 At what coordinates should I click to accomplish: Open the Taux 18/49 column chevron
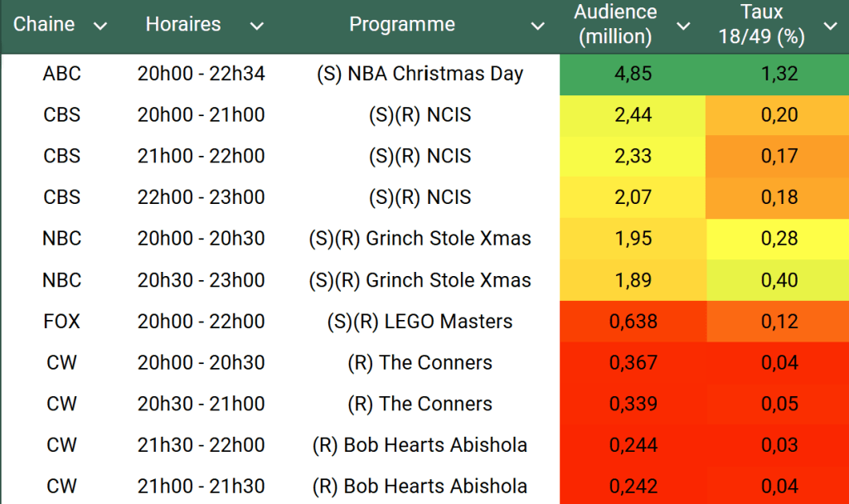pyautogui.click(x=830, y=27)
